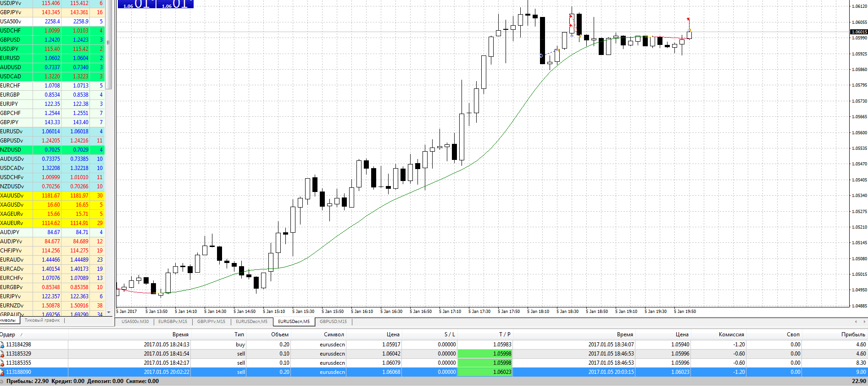This screenshot has height=389, width=868.
Task: Switch to the Тиковый график tab
Action: tap(42, 320)
